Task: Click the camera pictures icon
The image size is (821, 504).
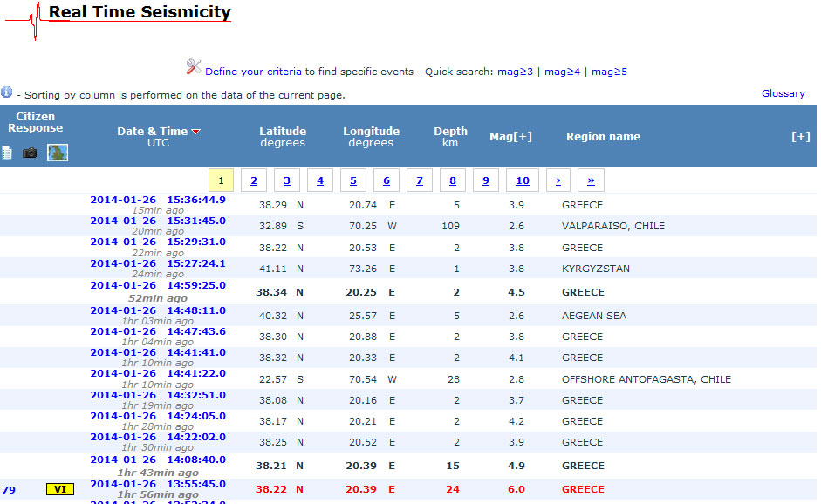Action: pyautogui.click(x=31, y=153)
